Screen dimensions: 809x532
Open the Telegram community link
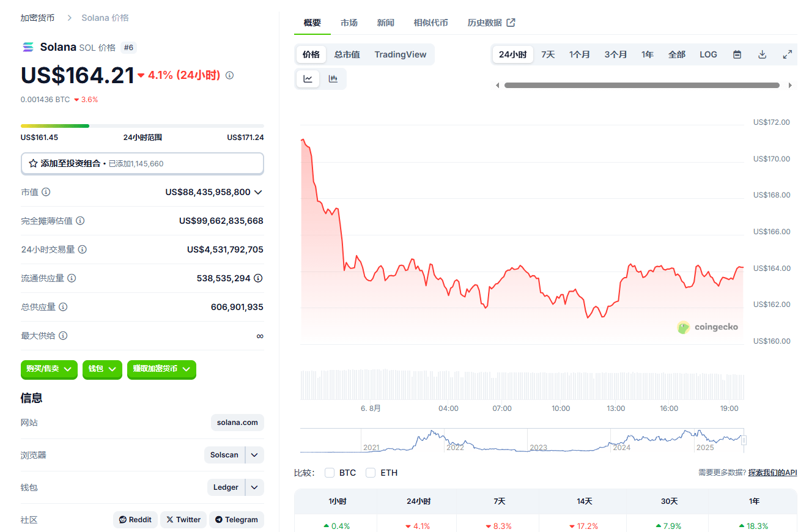pos(237,520)
